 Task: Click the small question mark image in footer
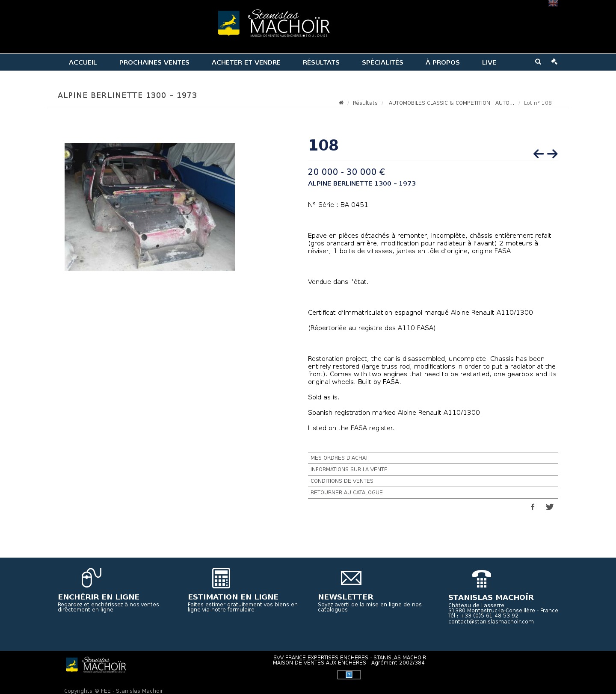point(349,675)
